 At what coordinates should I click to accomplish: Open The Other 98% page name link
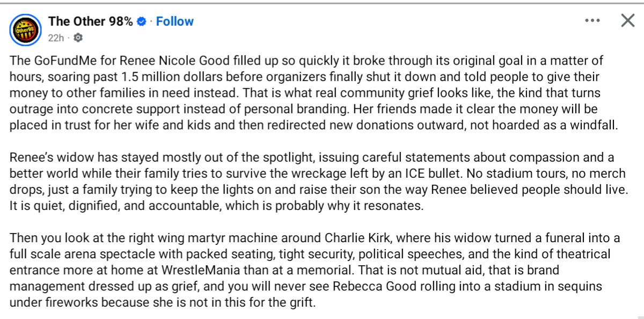tap(90, 21)
